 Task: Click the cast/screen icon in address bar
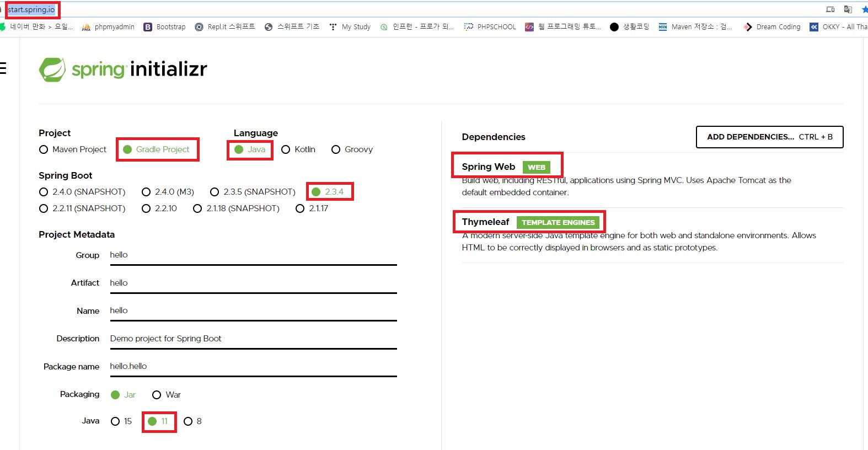(830, 9)
